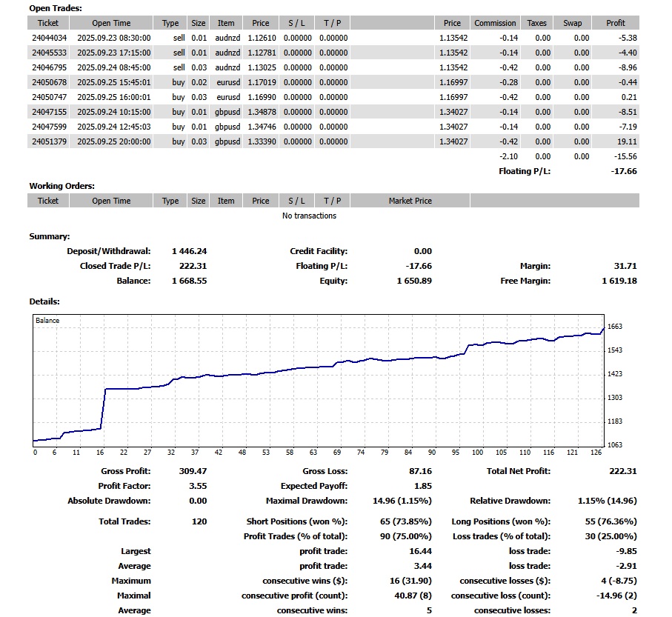Viewport: 672px width, 617px height.
Task: Click the Equity value 1 650.89
Action: pos(413,281)
